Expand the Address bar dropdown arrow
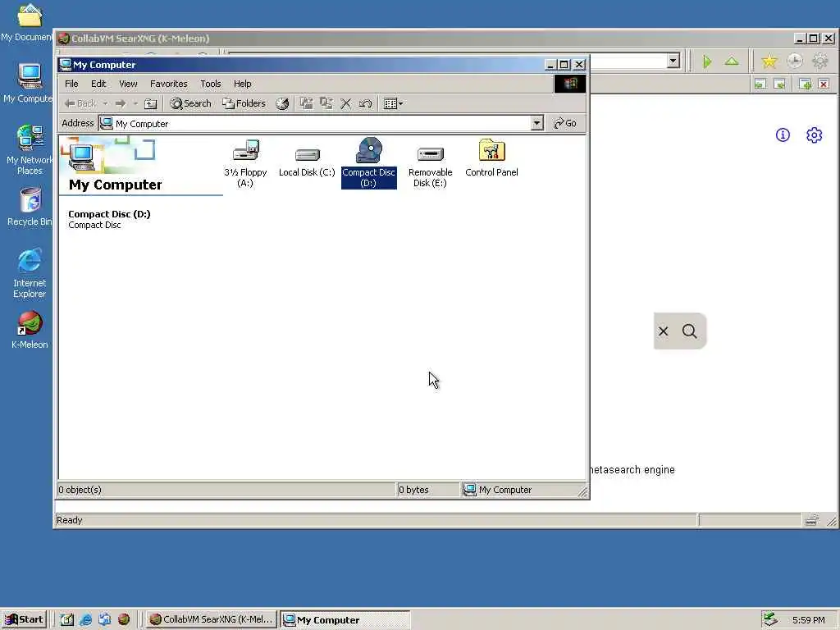 (536, 123)
